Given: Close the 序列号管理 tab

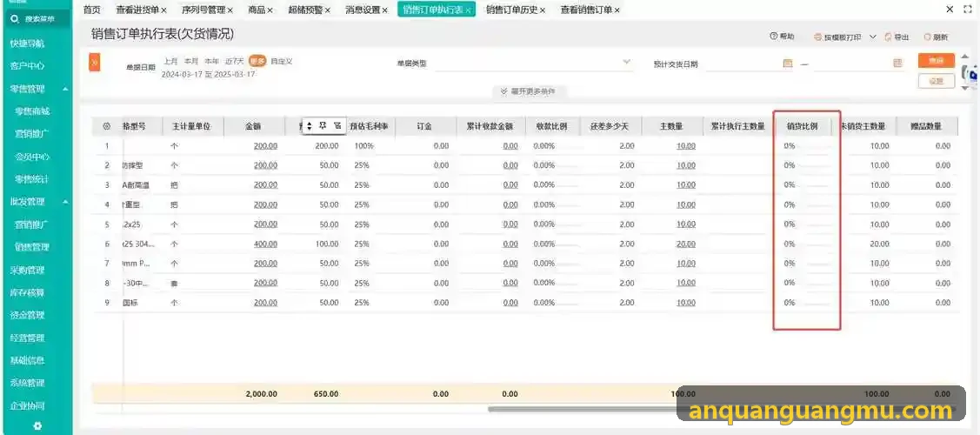Looking at the screenshot, I should pos(230,10).
